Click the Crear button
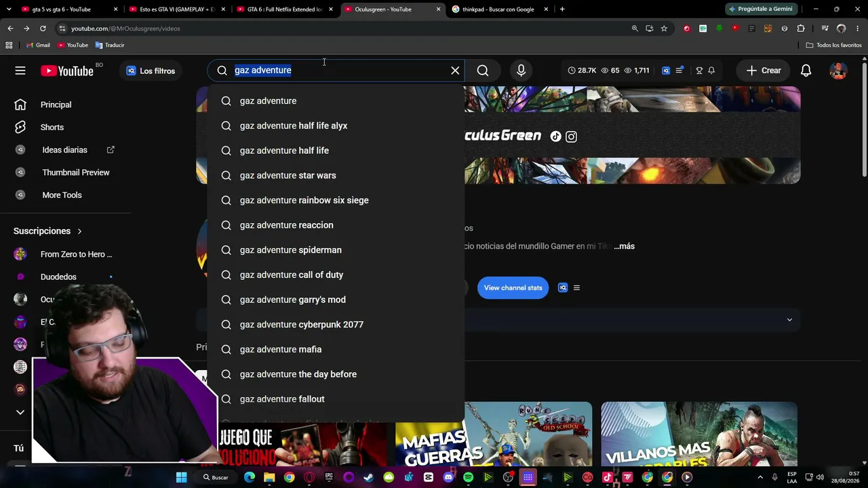The width and height of the screenshot is (868, 488). (x=764, y=70)
